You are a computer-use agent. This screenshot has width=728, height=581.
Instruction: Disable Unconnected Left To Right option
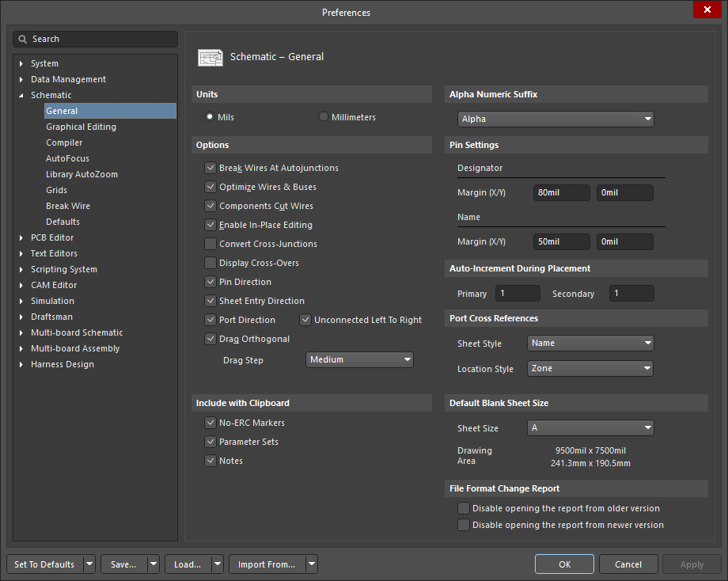coord(305,320)
